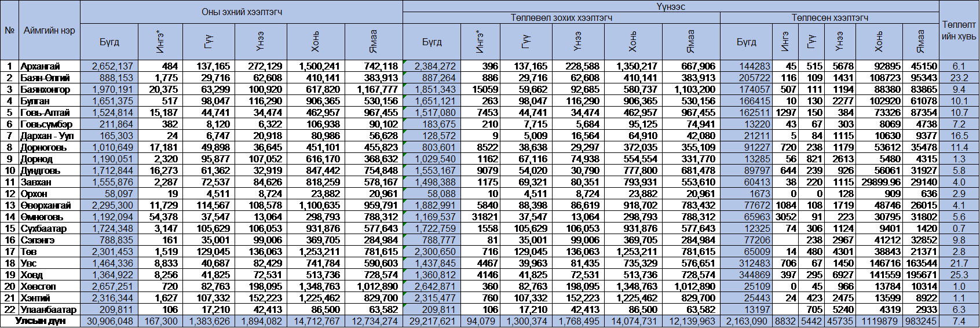Click the total cell showing 2,163,090
980x328 pixels.
(x=746, y=321)
